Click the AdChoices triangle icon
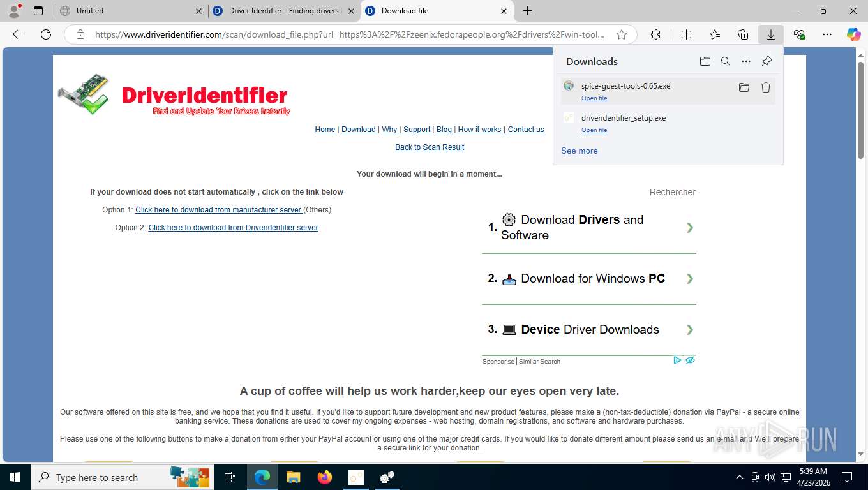868x490 pixels. tap(678, 360)
